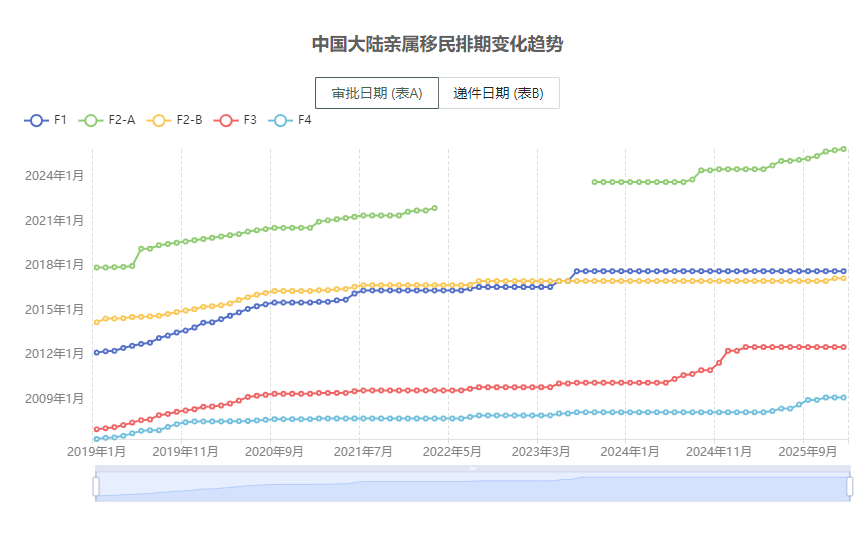Click the last point on red F3 line
868x537 pixels.
pyautogui.click(x=844, y=347)
